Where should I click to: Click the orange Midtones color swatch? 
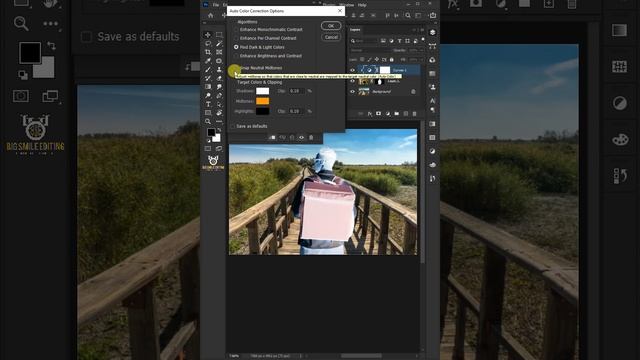click(x=262, y=101)
